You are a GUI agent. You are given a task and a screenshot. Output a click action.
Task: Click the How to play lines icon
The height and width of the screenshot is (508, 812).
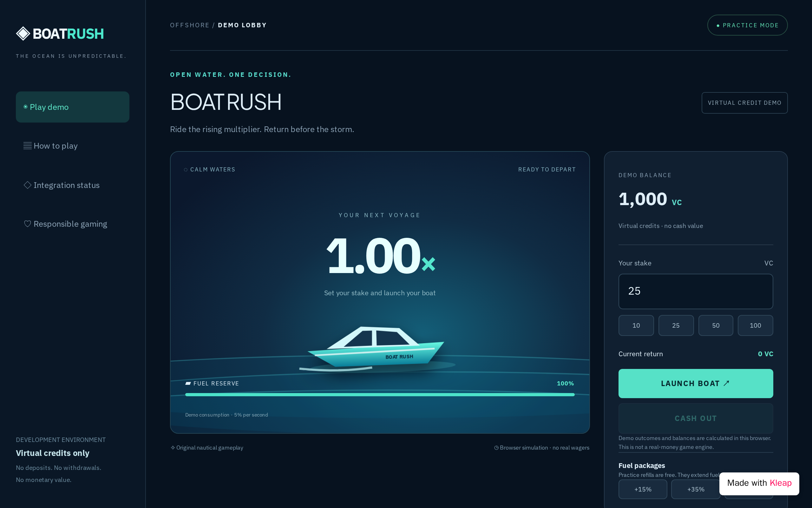tap(28, 146)
